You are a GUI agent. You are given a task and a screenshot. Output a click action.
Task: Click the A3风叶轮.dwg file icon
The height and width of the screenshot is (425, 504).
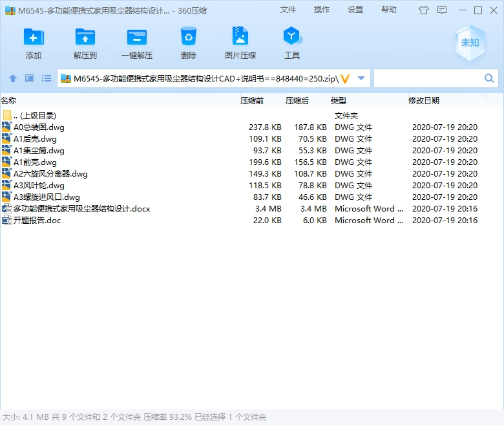coord(6,185)
